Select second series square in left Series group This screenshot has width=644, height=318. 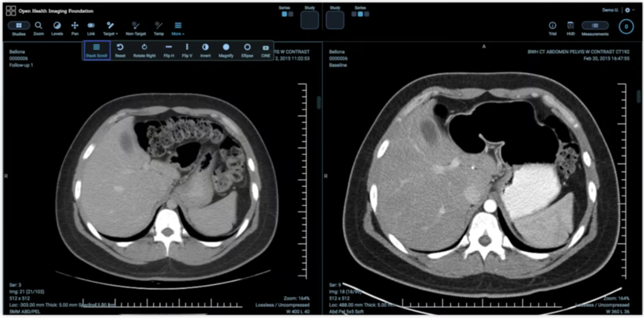coord(291,14)
